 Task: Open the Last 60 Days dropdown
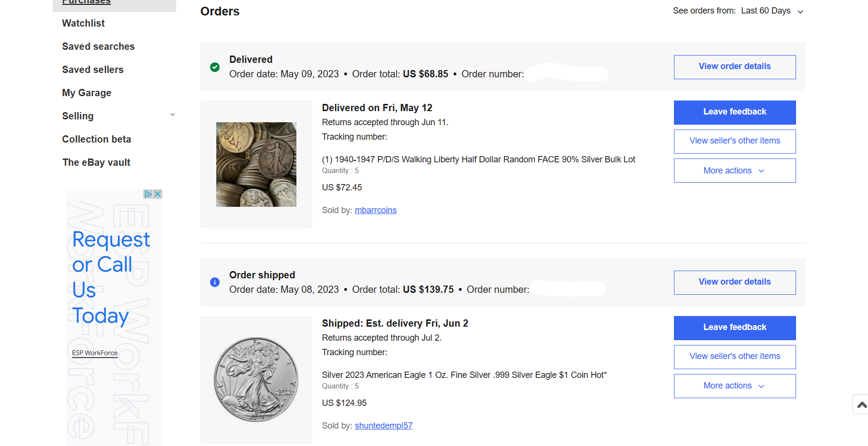pyautogui.click(x=767, y=11)
